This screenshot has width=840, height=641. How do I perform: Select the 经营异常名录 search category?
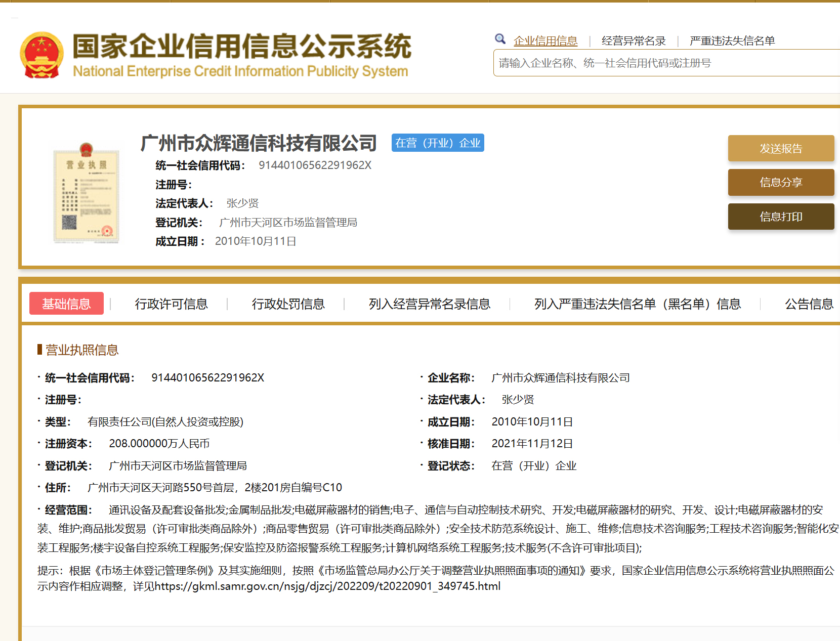click(634, 41)
